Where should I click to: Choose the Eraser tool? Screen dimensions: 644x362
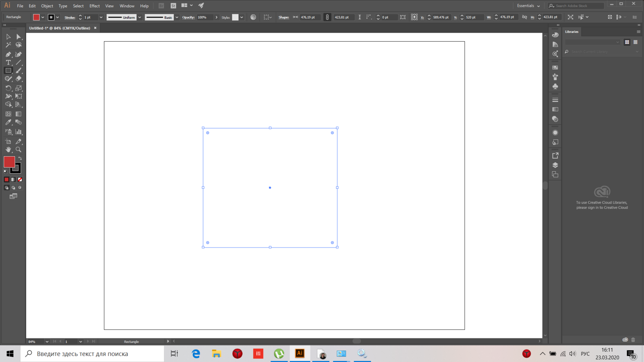click(18, 79)
